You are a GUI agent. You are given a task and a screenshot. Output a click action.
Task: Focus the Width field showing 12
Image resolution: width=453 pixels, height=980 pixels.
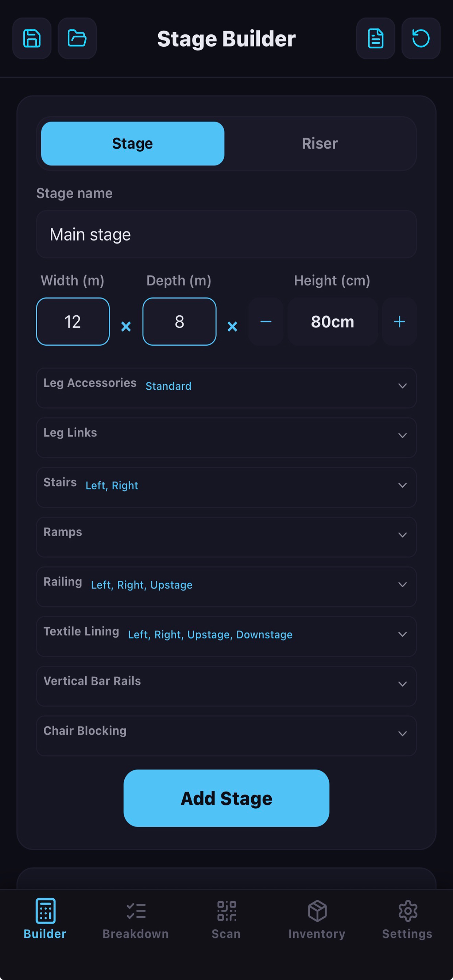point(73,322)
